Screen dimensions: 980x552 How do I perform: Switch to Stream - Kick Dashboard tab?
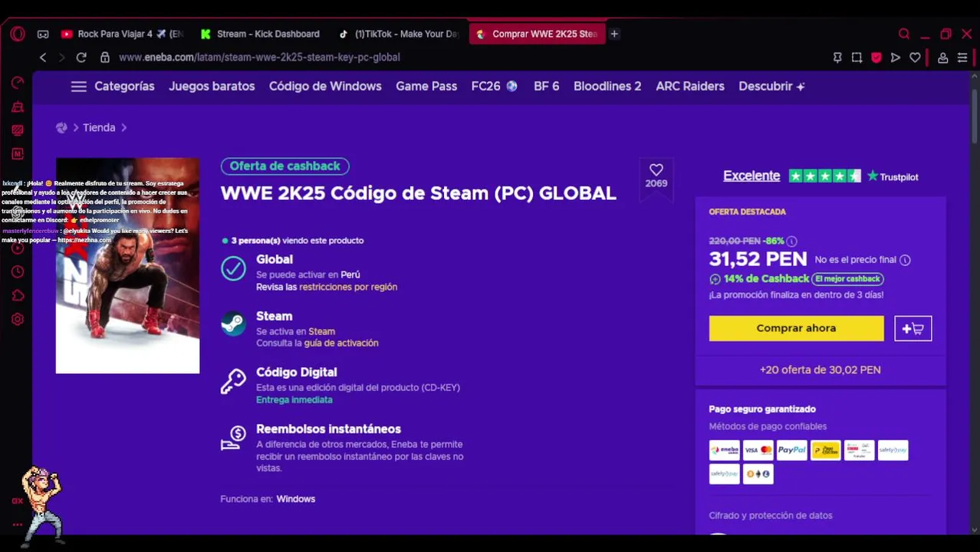[261, 34]
